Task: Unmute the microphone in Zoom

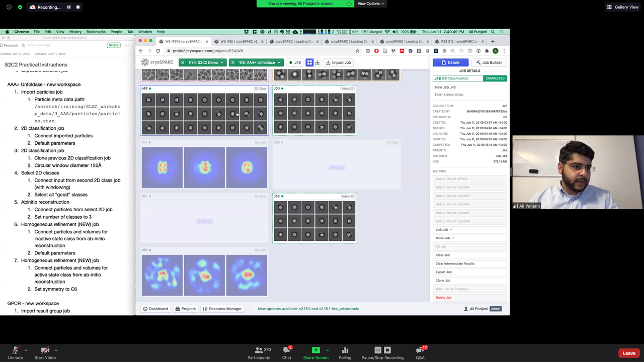Action: 15,352
